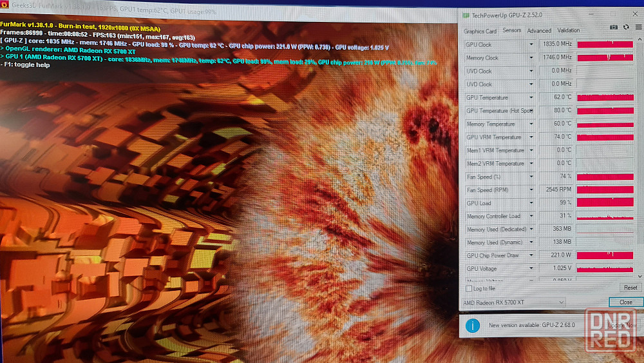This screenshot has height=363, width=644.
Task: Switch to the Graphics Card tab
Action: point(480,31)
